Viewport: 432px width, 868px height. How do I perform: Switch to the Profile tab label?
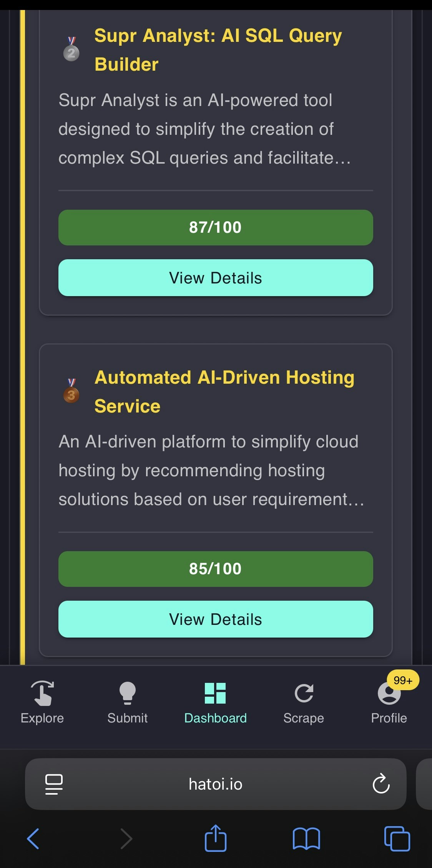(389, 718)
